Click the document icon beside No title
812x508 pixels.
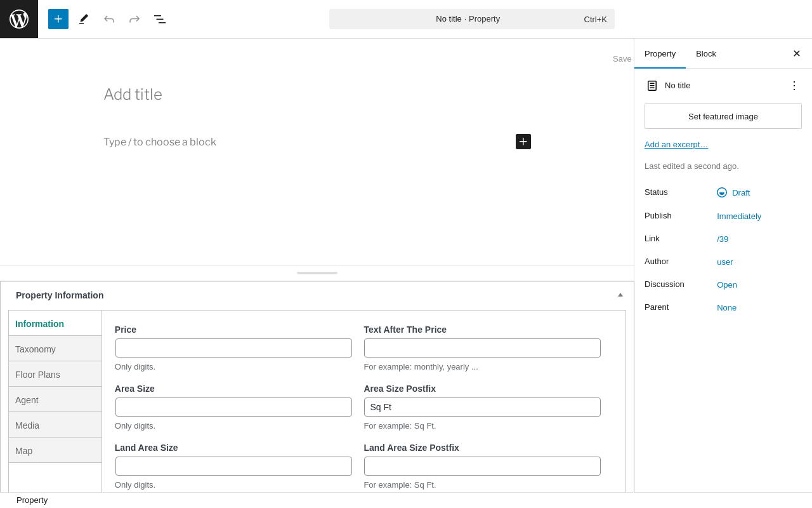pyautogui.click(x=652, y=86)
